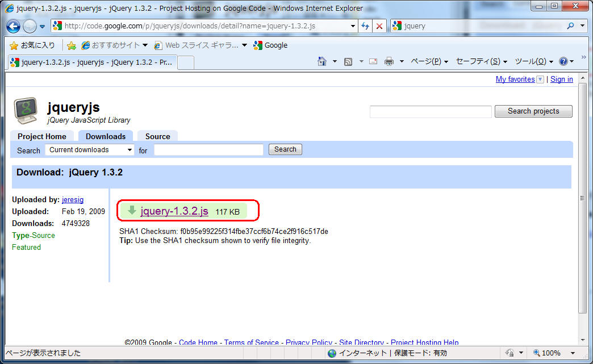Click the RSS feeds icon

tap(348, 61)
